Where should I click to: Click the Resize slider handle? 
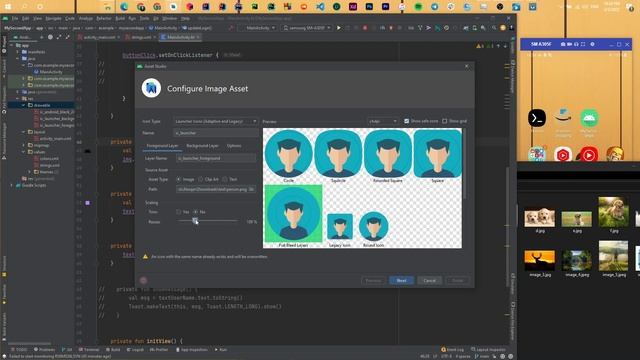click(x=195, y=221)
